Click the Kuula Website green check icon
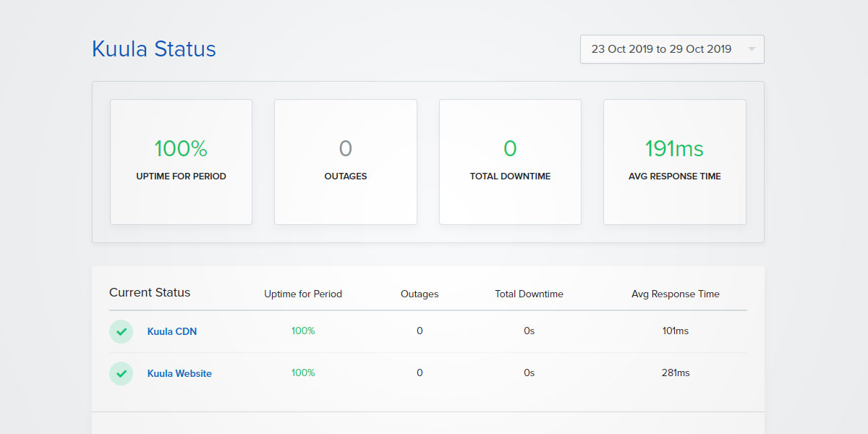868x434 pixels. 121,373
